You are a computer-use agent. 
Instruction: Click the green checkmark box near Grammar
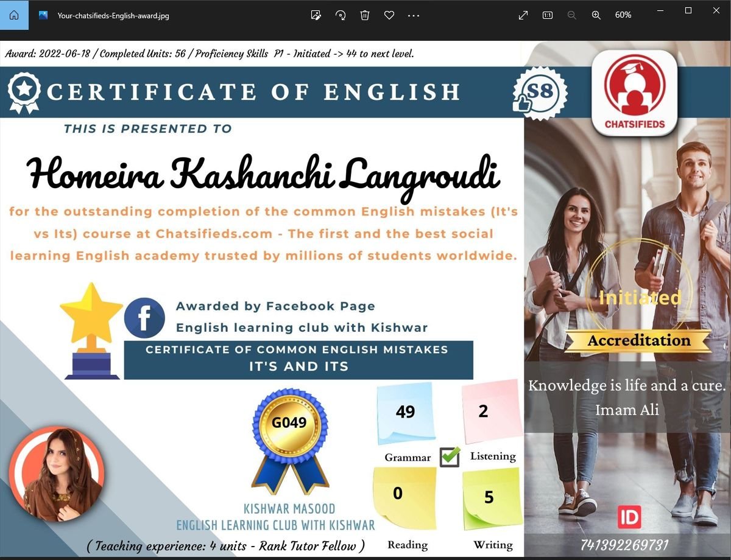[450, 457]
